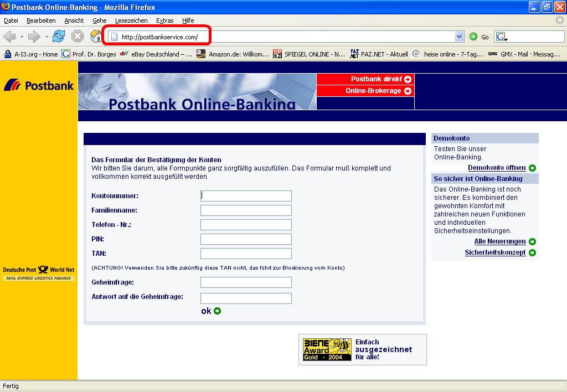Click green arrow beside Demokonto öffnen

pyautogui.click(x=532, y=168)
